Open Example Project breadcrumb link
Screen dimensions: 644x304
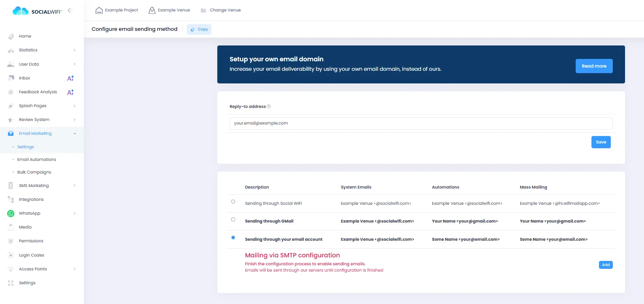click(121, 10)
